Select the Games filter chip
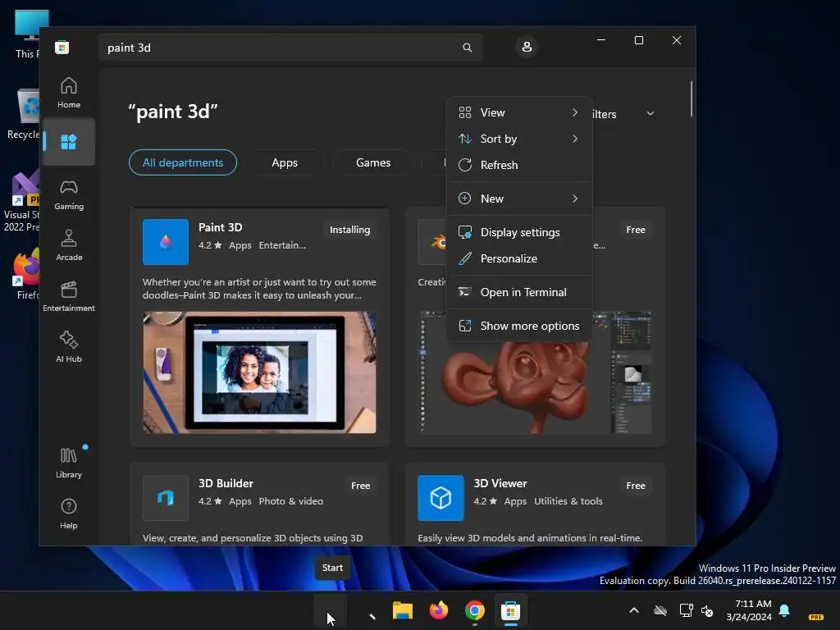 click(x=373, y=162)
